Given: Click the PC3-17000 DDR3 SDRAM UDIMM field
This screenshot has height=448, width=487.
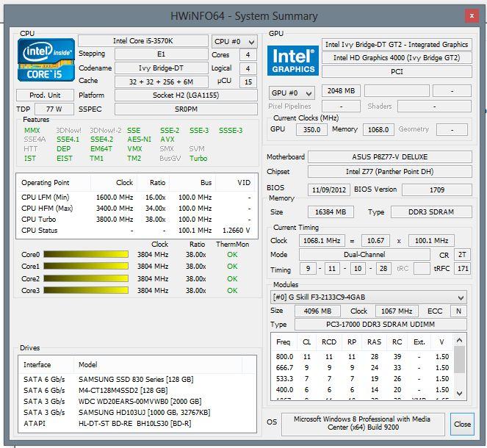Looking at the screenshot, I should coord(380,324).
